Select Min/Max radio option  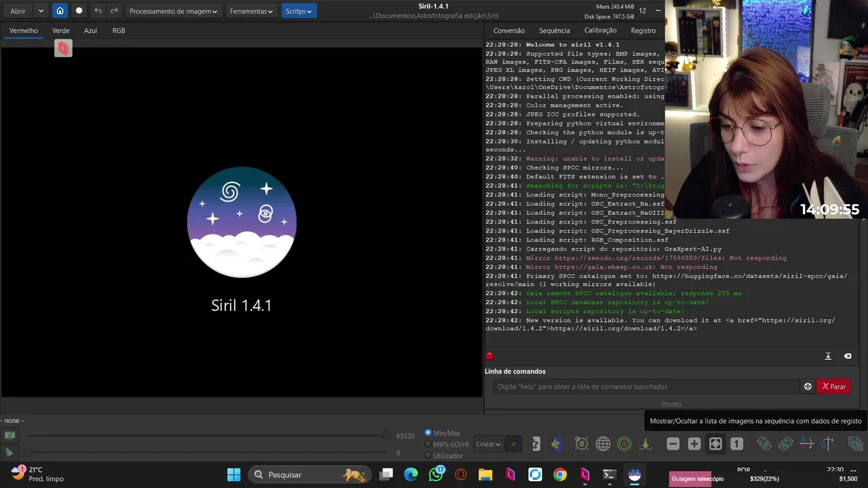pyautogui.click(x=428, y=433)
